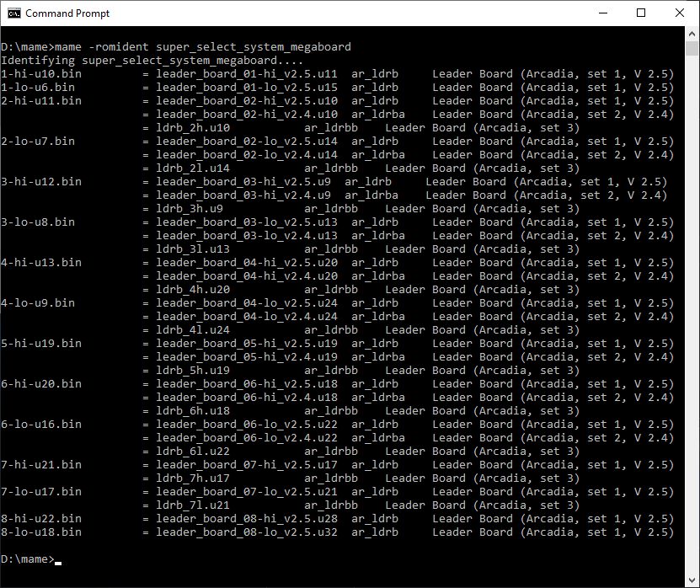Click 'ldrb_2l.u14' ROM name
The image size is (700, 588).
coord(193,168)
